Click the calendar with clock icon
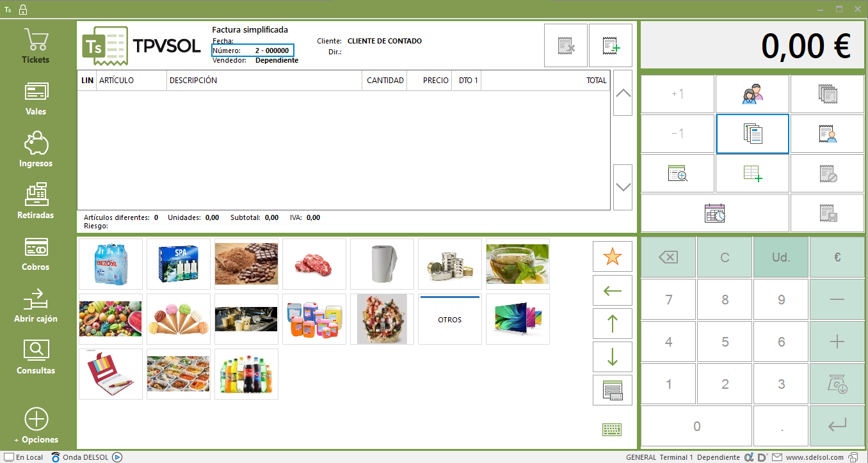Image resolution: width=868 pixels, height=463 pixels. tap(715, 213)
